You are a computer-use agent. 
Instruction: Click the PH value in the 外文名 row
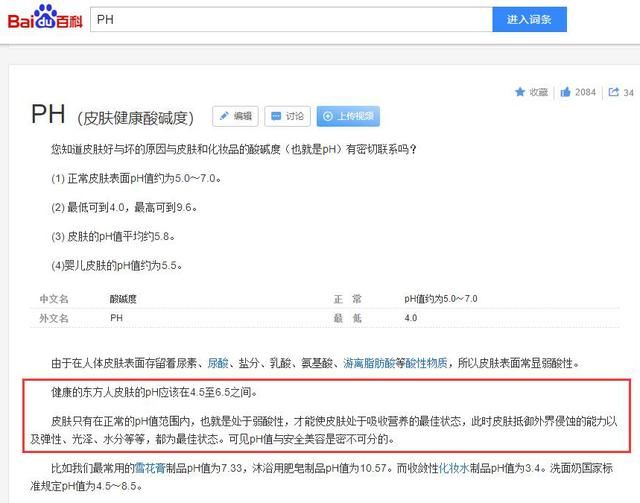click(116, 318)
